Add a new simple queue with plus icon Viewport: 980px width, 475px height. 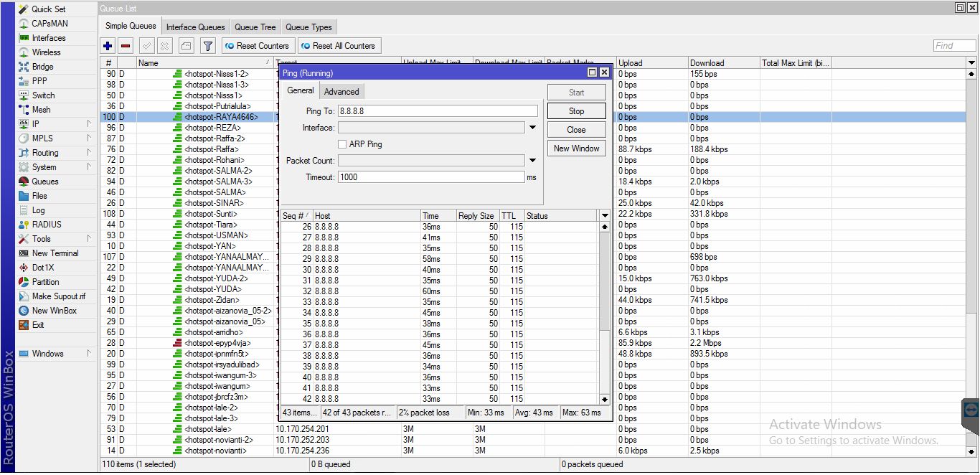point(108,46)
